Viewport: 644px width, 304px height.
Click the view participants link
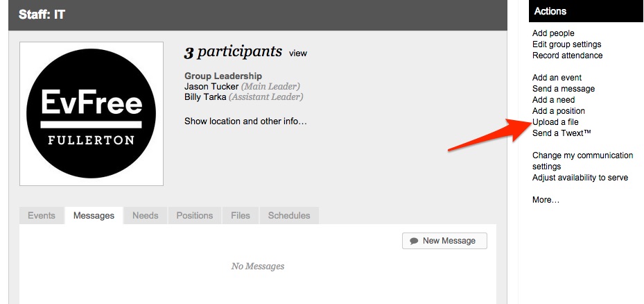pos(298,53)
